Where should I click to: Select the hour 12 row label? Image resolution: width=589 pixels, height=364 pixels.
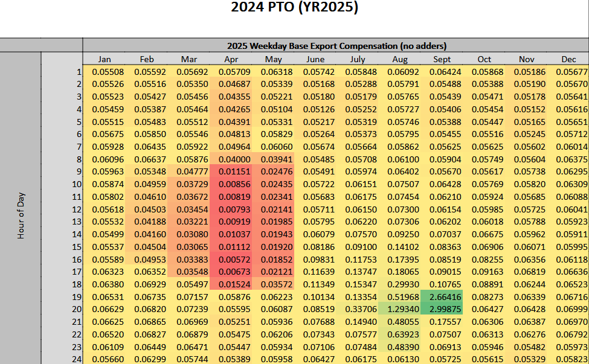76,209
